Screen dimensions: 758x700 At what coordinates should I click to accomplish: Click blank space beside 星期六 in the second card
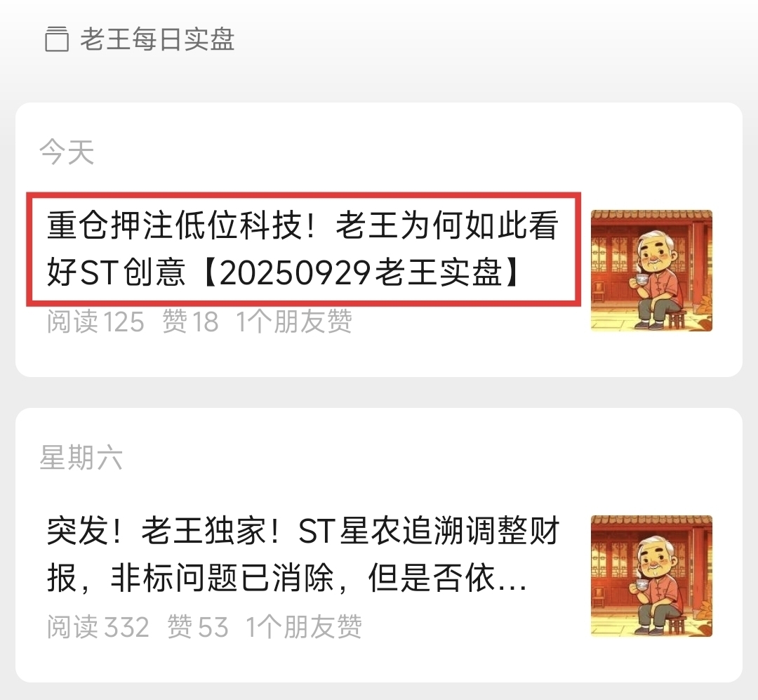(x=411, y=457)
